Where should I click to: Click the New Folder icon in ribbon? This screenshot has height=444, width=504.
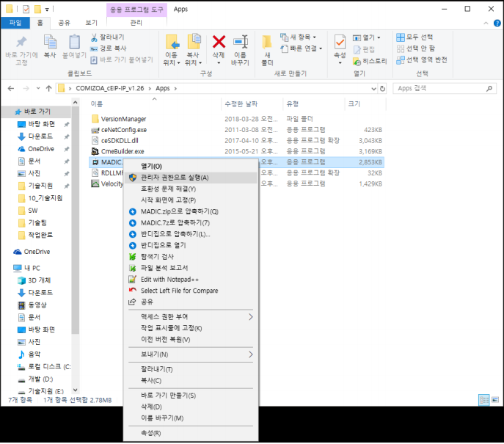coord(267,47)
